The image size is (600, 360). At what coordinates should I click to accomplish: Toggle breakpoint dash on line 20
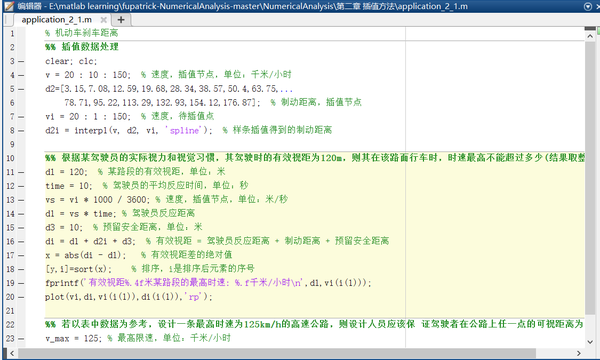(x=21, y=297)
